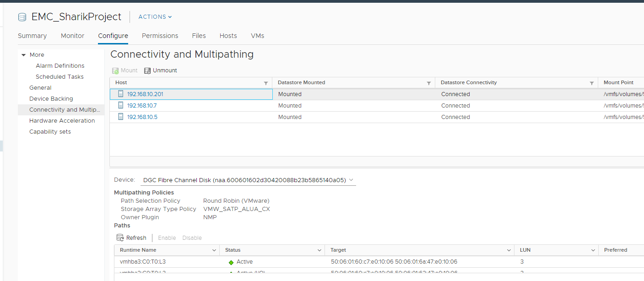The height and width of the screenshot is (281, 644).
Task: Collapse the More section in the sidebar
Action: [24, 54]
